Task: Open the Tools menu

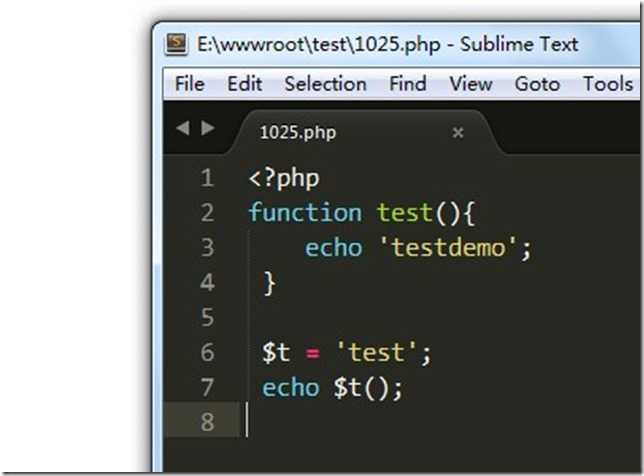Action: coord(608,84)
